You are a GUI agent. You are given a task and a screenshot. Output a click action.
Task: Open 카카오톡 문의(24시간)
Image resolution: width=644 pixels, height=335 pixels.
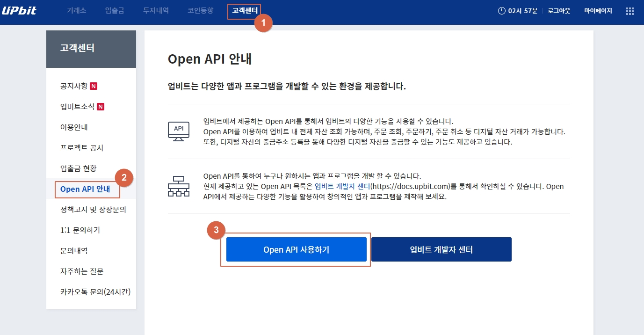pyautogui.click(x=95, y=292)
